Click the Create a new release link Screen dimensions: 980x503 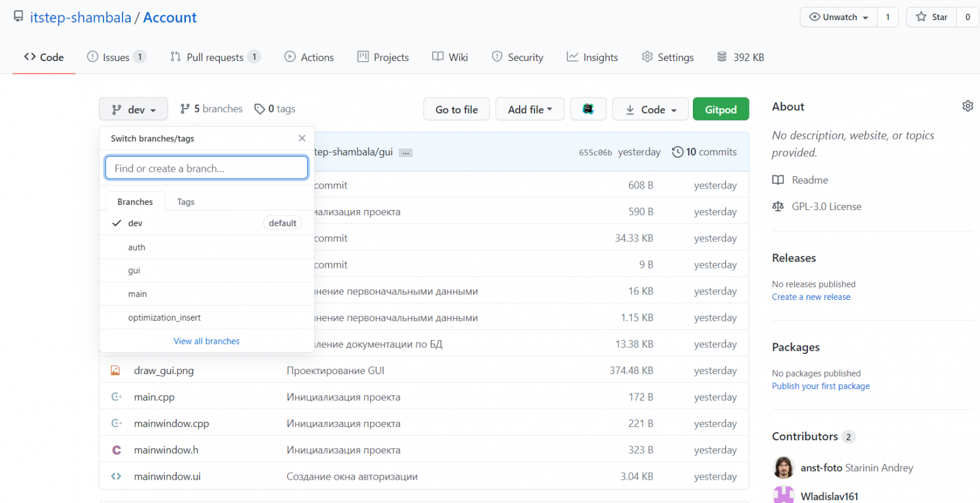pyautogui.click(x=811, y=296)
